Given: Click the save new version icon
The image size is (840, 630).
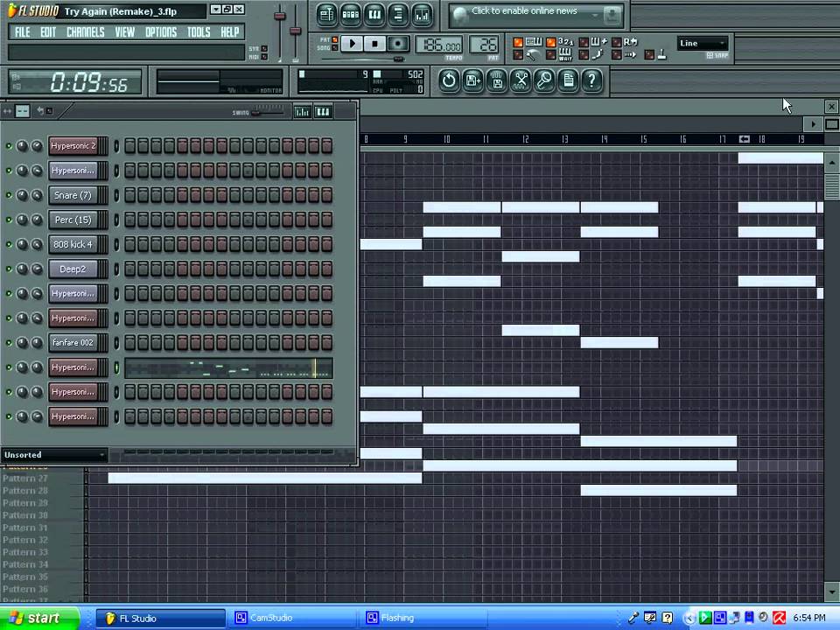Looking at the screenshot, I should point(473,80).
